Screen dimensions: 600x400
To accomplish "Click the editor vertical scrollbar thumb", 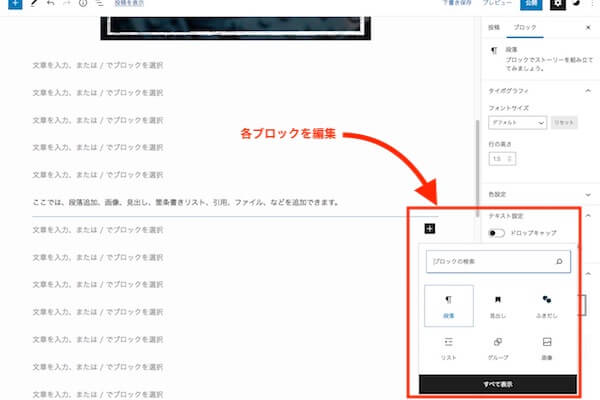I will [x=477, y=168].
